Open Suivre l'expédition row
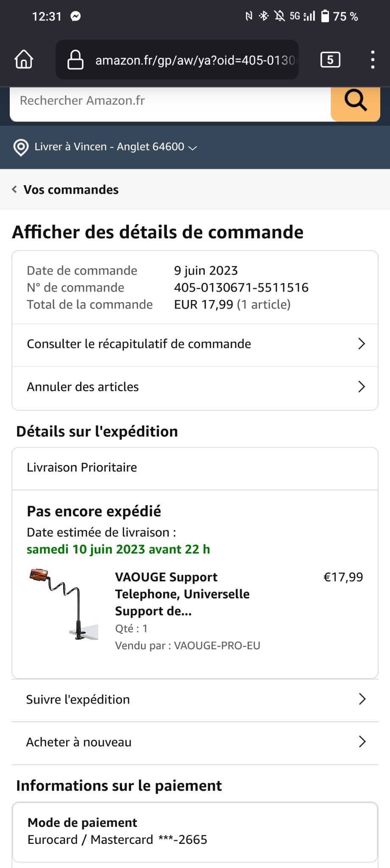The image size is (390, 868). coord(195,699)
